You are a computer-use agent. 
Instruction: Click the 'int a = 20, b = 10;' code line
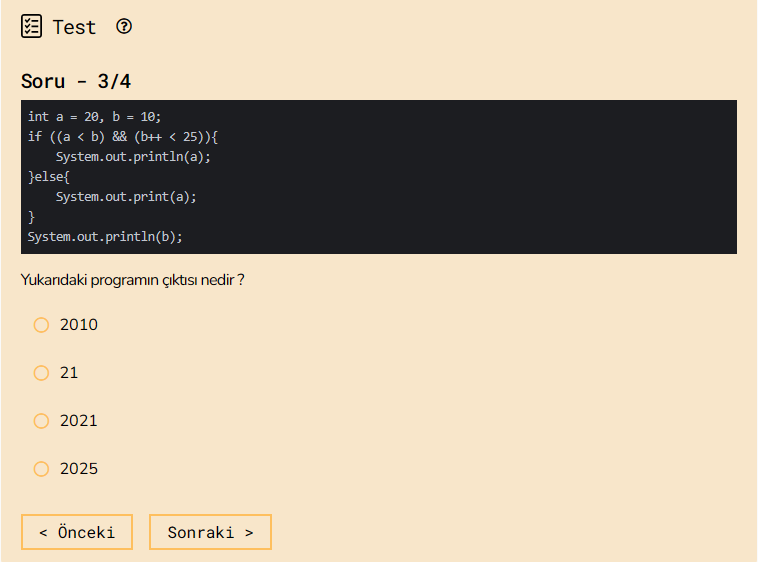click(94, 117)
